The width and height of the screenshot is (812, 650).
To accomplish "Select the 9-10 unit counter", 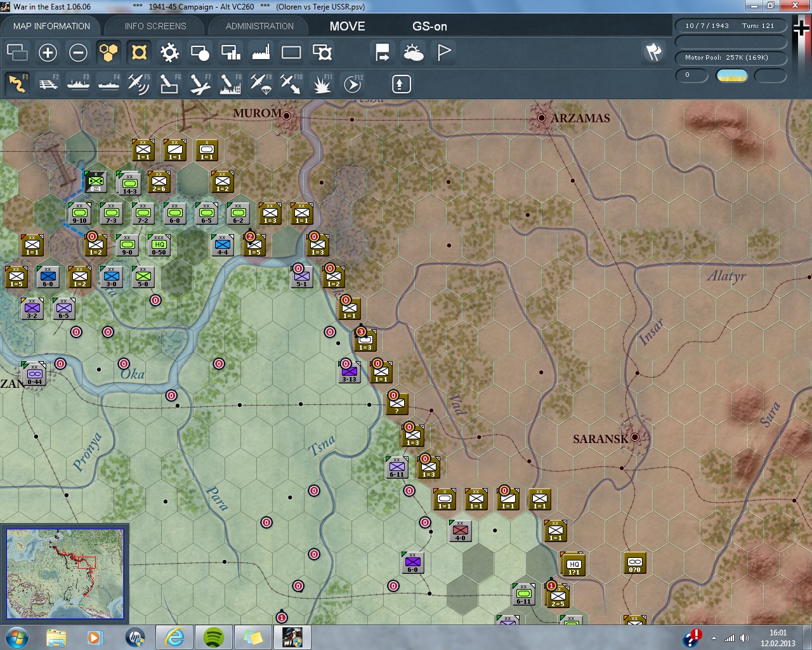I will [x=79, y=213].
